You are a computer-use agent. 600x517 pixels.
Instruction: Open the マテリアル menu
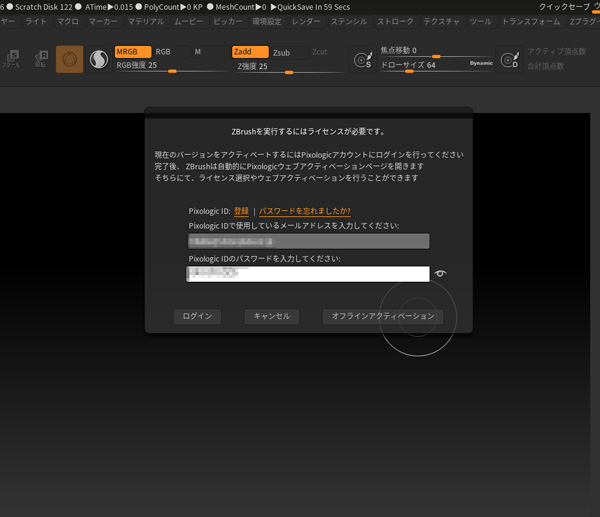pos(146,22)
